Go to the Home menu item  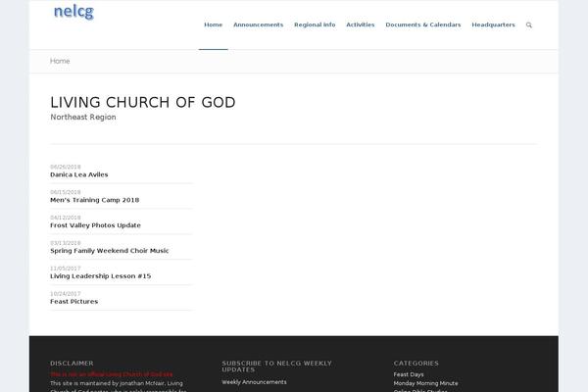213,24
